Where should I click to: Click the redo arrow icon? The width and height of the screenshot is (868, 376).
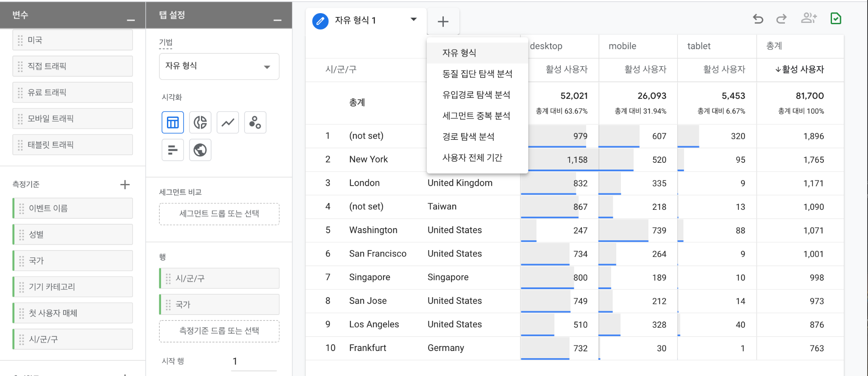tap(781, 19)
